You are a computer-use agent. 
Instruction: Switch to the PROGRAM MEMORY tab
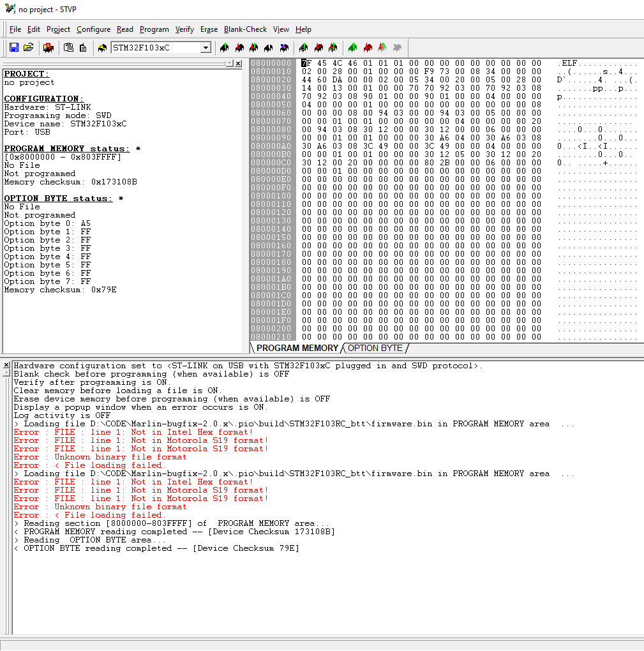[x=297, y=348]
